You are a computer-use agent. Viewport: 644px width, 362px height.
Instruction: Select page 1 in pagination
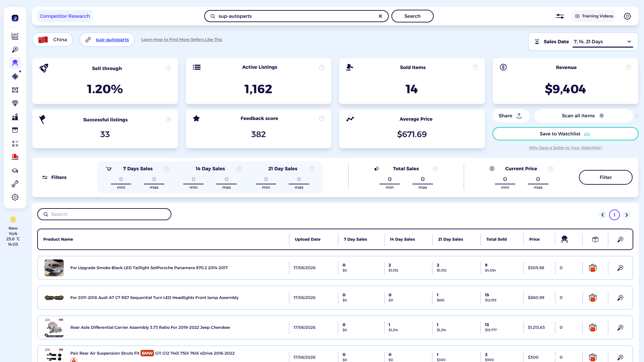coord(614,215)
